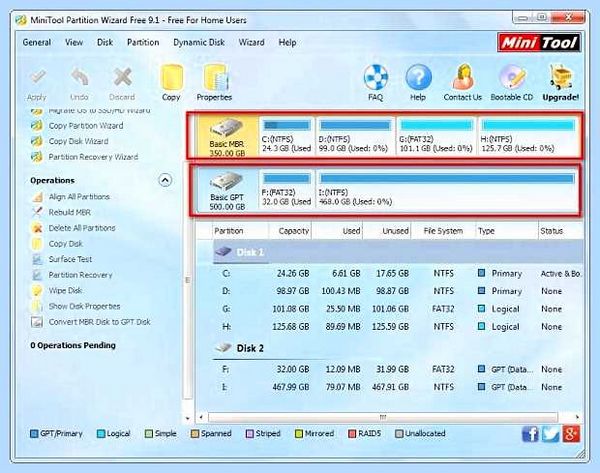Image resolution: width=600 pixels, height=473 pixels.
Task: Open the Wizard menu
Action: pos(251,42)
